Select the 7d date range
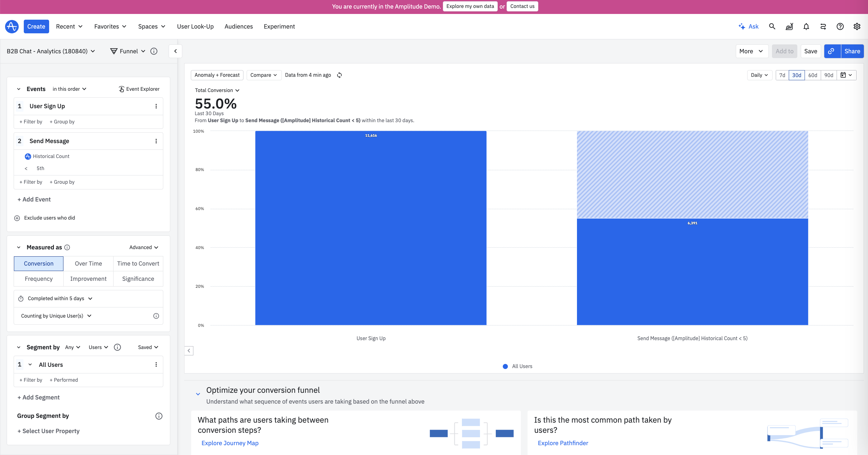Viewport: 868px width, 455px height. (x=782, y=75)
